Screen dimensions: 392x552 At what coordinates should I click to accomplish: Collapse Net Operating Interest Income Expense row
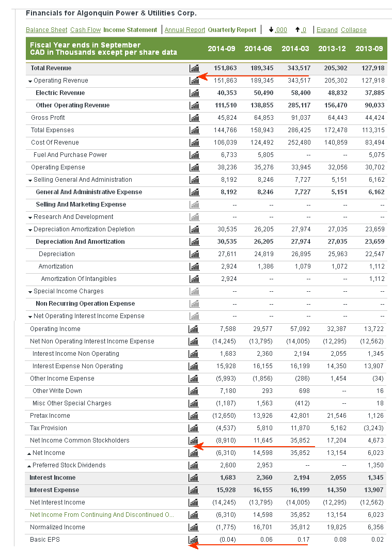pyautogui.click(x=30, y=317)
